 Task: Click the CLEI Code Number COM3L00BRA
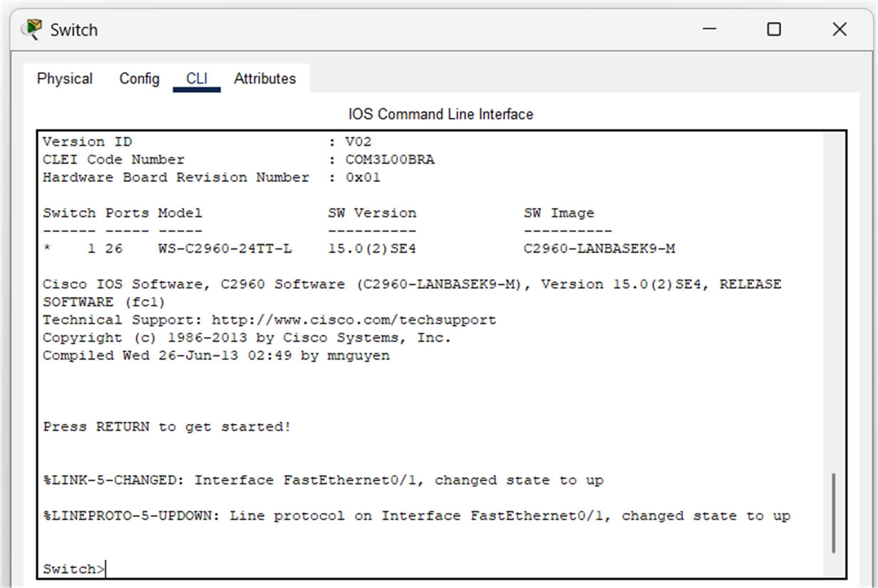point(390,159)
